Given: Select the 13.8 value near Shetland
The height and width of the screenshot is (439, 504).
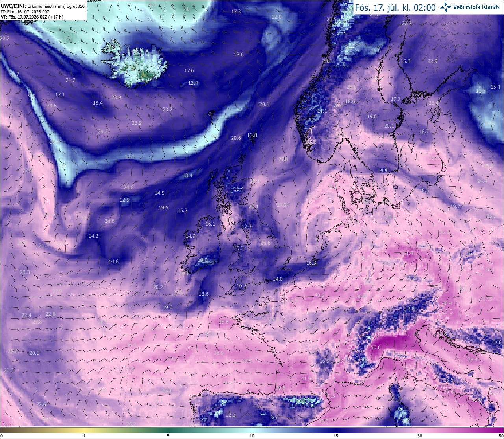Looking at the screenshot, I should (x=252, y=135).
